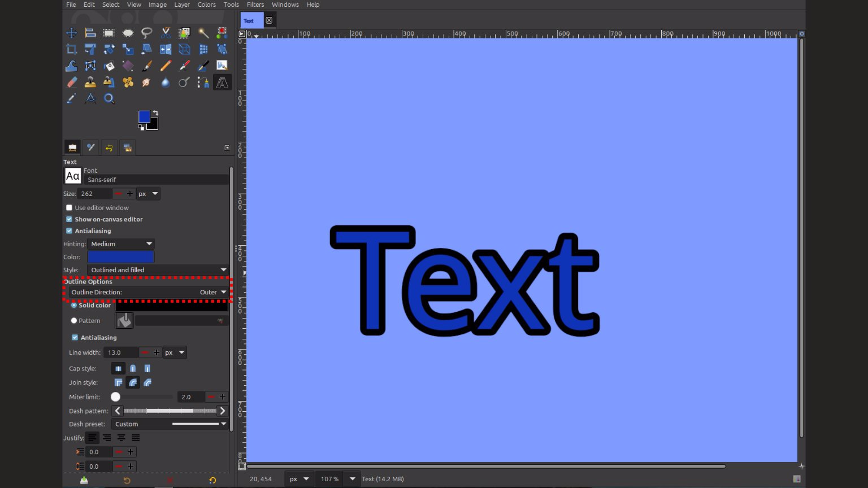Click next arrow on Dash pattern
The image size is (868, 488).
coord(222,411)
